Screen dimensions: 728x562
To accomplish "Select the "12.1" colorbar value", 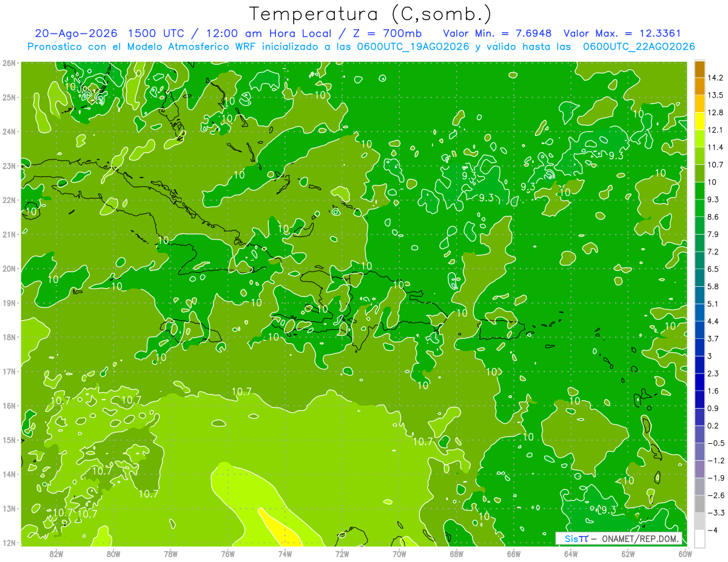I will [715, 130].
